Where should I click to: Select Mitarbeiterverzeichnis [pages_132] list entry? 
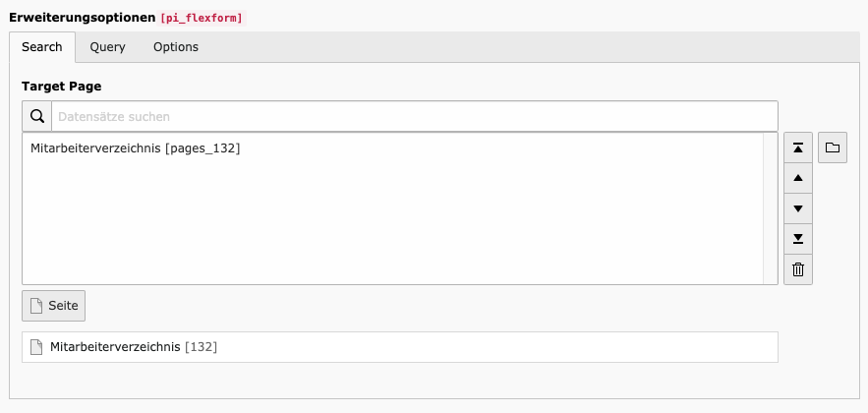pyautogui.click(x=136, y=148)
